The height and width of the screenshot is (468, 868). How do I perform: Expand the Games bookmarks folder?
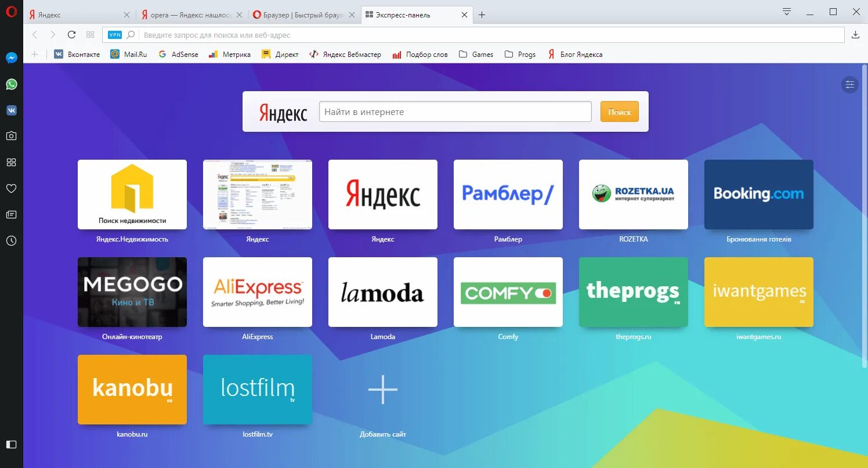(x=476, y=54)
